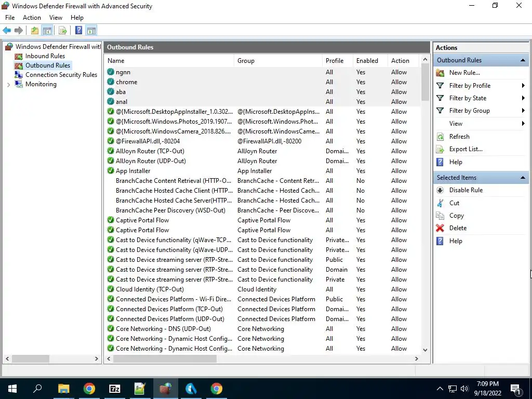Open the Help menu in menu bar
532x399 pixels.
[77, 18]
